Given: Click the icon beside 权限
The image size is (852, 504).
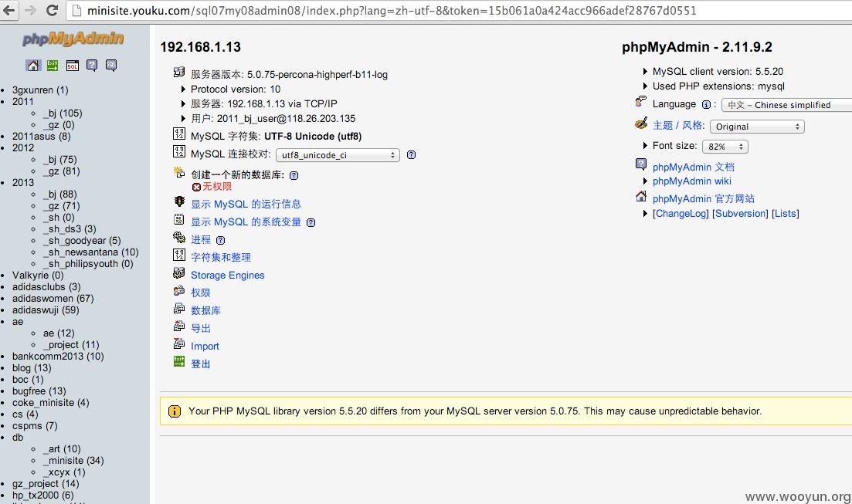Looking at the screenshot, I should pyautogui.click(x=178, y=290).
